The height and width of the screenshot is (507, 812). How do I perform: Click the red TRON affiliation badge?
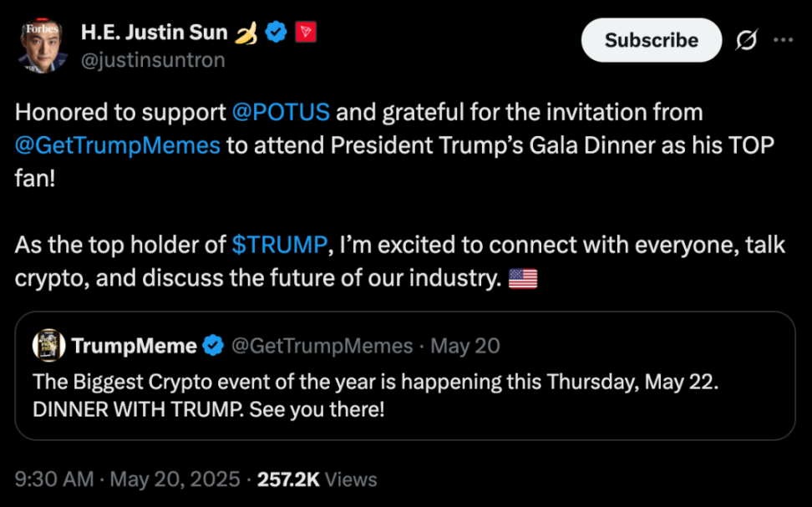pyautogui.click(x=306, y=33)
